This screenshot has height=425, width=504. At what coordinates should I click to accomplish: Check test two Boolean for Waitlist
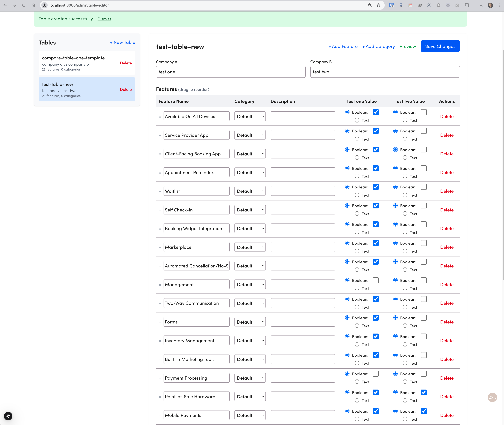(424, 187)
